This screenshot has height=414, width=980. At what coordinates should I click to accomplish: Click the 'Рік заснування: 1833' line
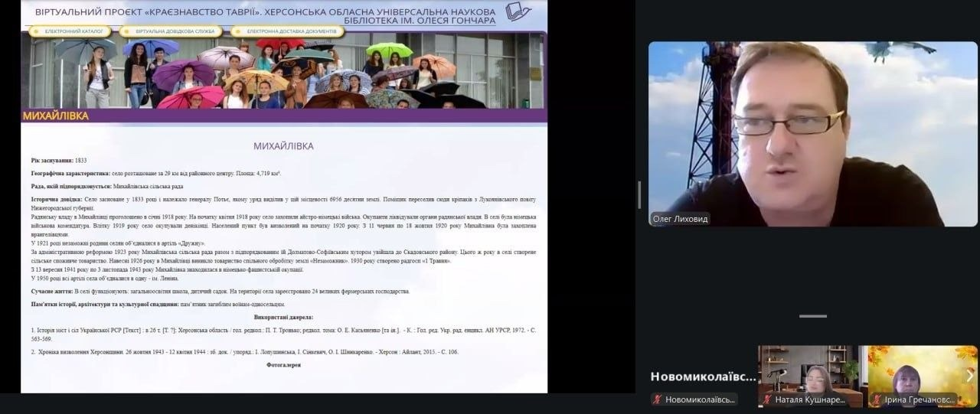59,161
